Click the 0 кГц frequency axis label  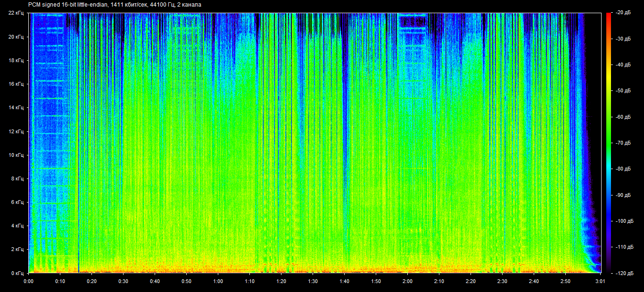[18, 273]
